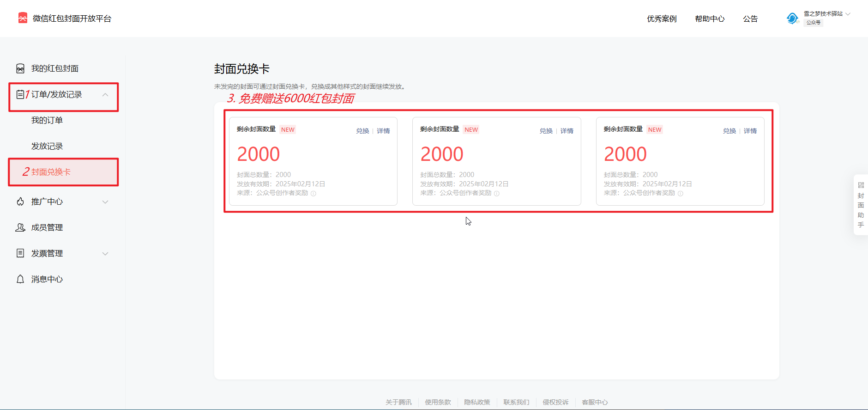This screenshot has width=868, height=410.
Task: Click the info icon in third card
Action: click(x=680, y=194)
